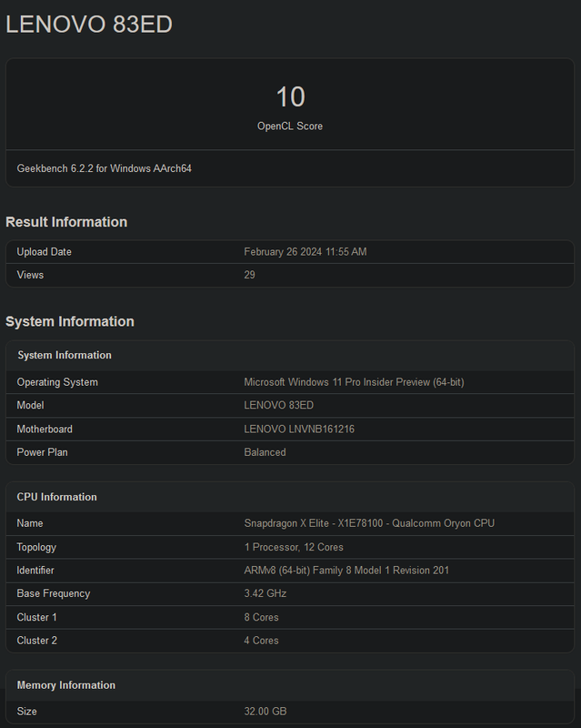
Task: Click the Power Plan value Balanced
Action: (265, 452)
